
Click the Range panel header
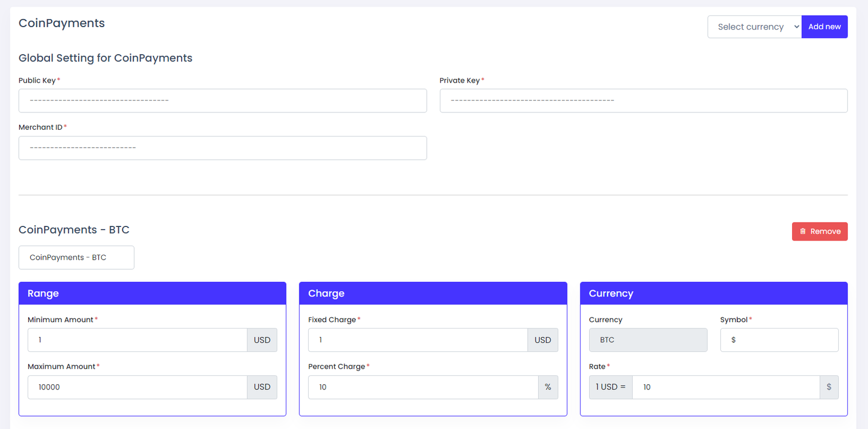click(x=152, y=293)
